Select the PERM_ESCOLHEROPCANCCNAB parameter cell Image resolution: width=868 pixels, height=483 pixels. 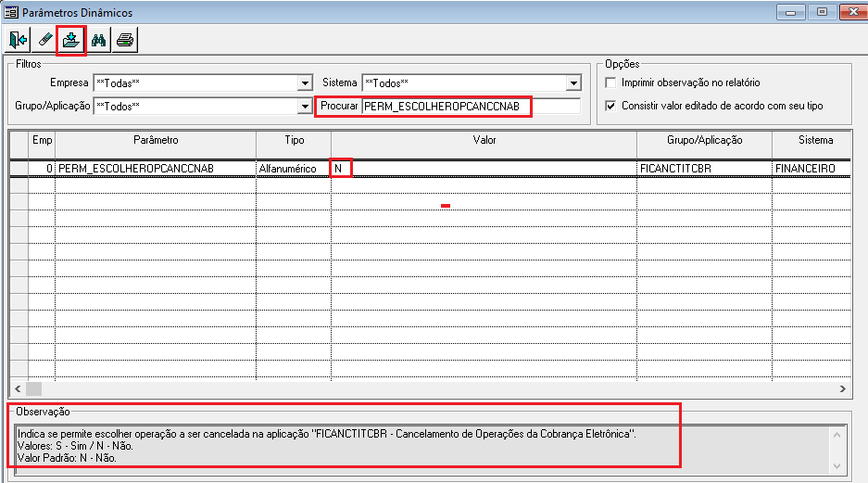point(156,169)
